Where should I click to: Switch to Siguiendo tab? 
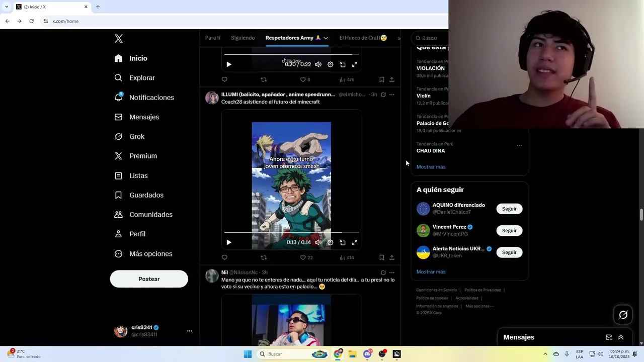(x=243, y=38)
